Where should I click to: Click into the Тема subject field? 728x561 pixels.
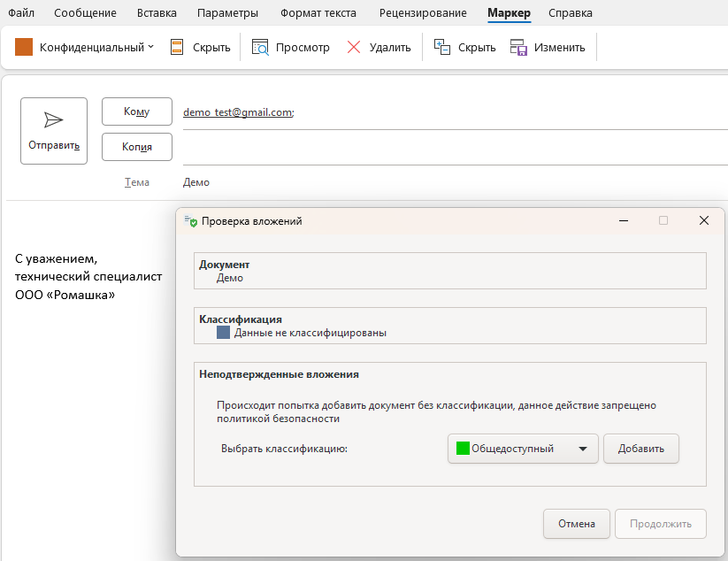pos(442,182)
